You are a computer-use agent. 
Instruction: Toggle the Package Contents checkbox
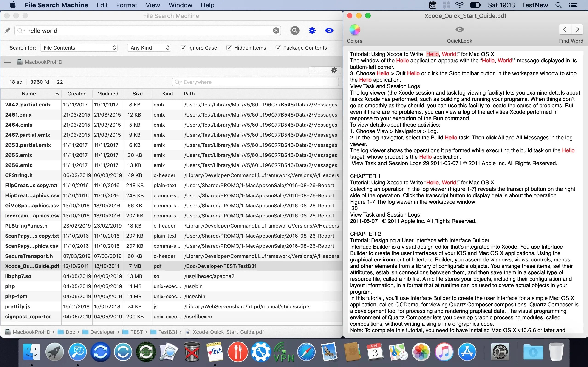pos(278,48)
